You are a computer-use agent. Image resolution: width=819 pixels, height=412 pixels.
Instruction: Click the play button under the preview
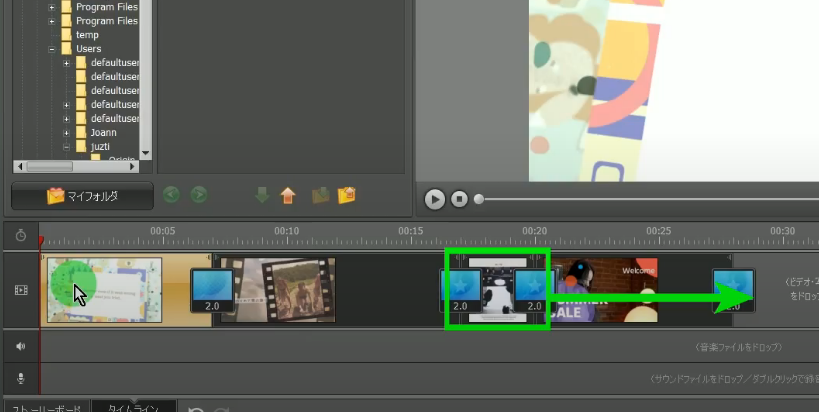coord(435,199)
